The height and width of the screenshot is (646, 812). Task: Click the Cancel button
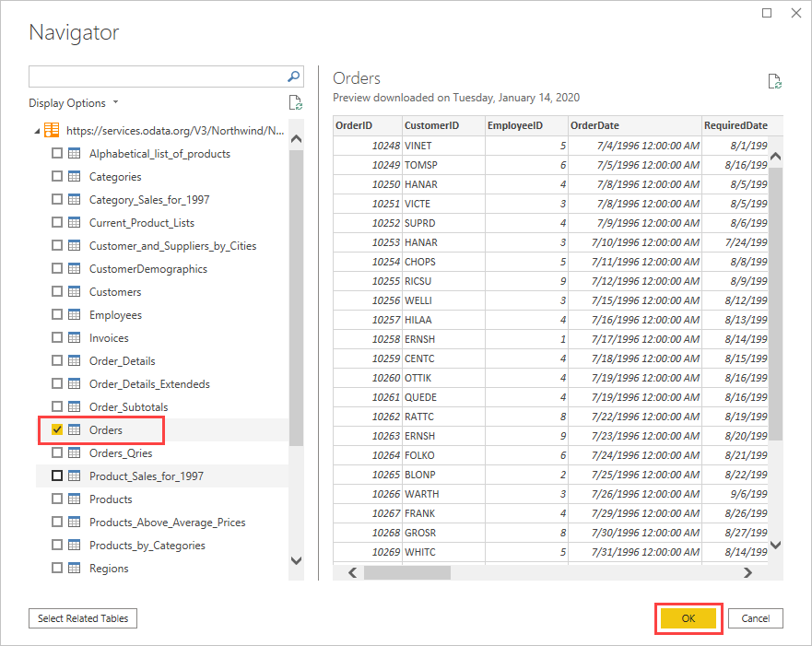coord(756,618)
